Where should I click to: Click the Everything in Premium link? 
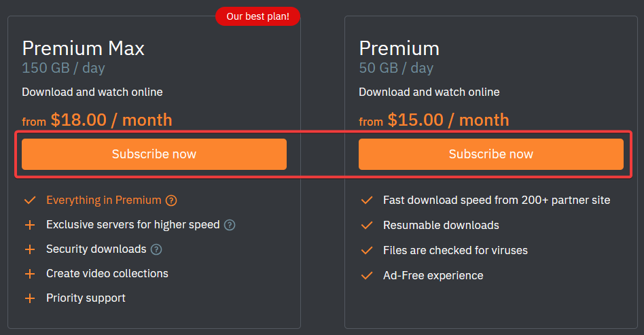pyautogui.click(x=103, y=200)
